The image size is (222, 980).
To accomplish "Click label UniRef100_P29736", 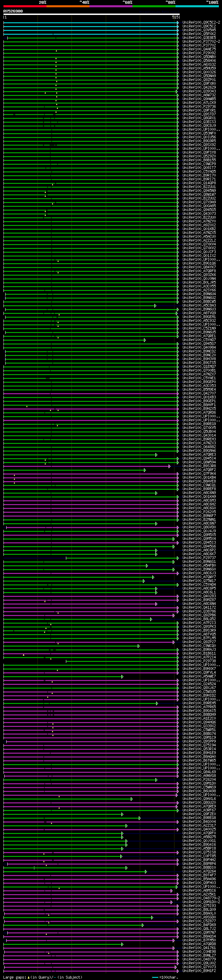I will pos(199,106).
